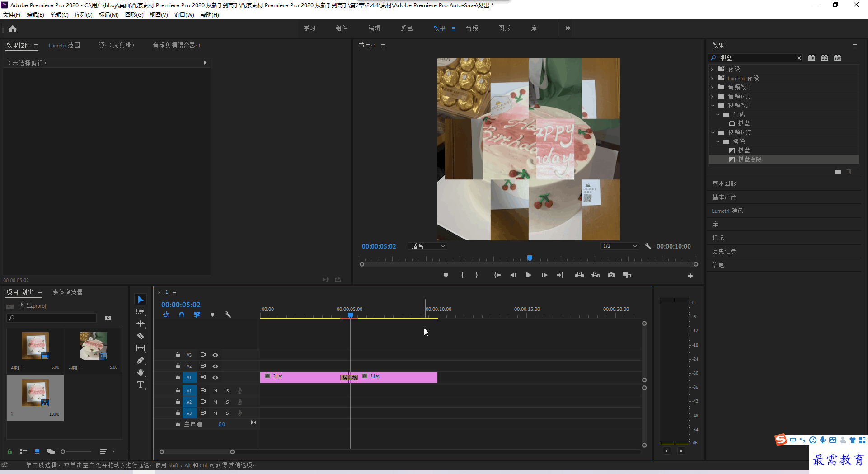Viewport: 868px width, 474px height.
Task: Click the Extract button
Action: point(595,275)
